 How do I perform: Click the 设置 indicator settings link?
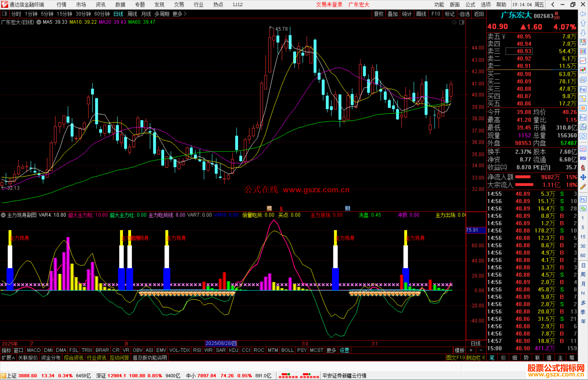[344, 350]
